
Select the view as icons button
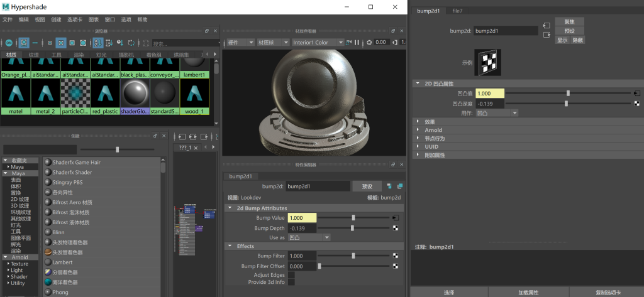pyautogui.click(x=25, y=43)
